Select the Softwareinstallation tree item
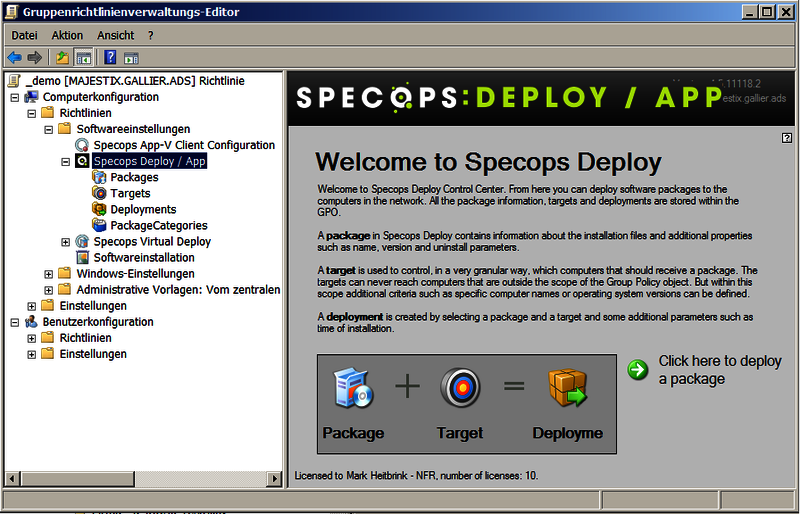Screen dimensions: 800x514 tap(144, 258)
